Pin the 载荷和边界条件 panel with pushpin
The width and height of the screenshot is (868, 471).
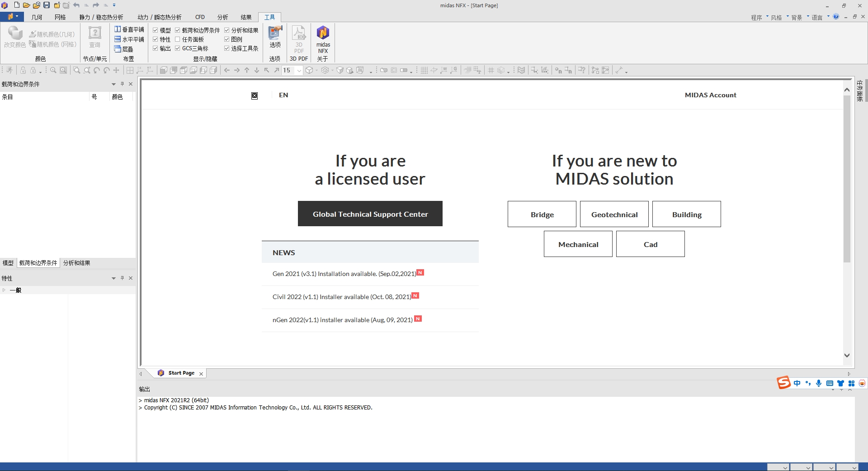[122, 84]
